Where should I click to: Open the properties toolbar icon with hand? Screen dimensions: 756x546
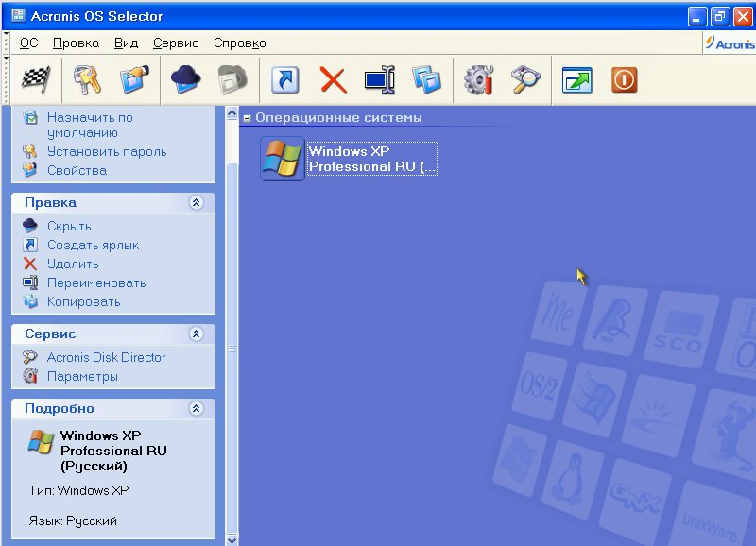click(134, 79)
